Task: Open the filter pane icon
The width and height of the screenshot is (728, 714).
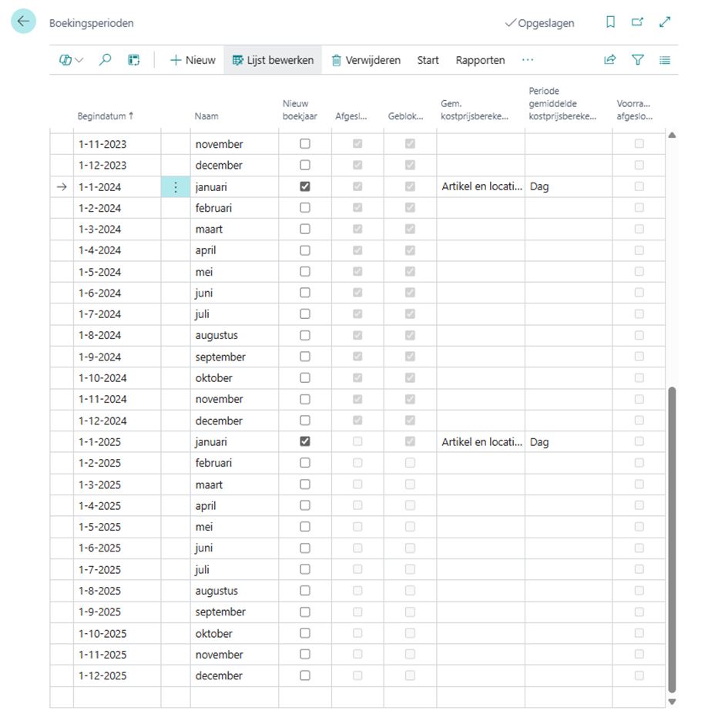Action: click(x=637, y=60)
